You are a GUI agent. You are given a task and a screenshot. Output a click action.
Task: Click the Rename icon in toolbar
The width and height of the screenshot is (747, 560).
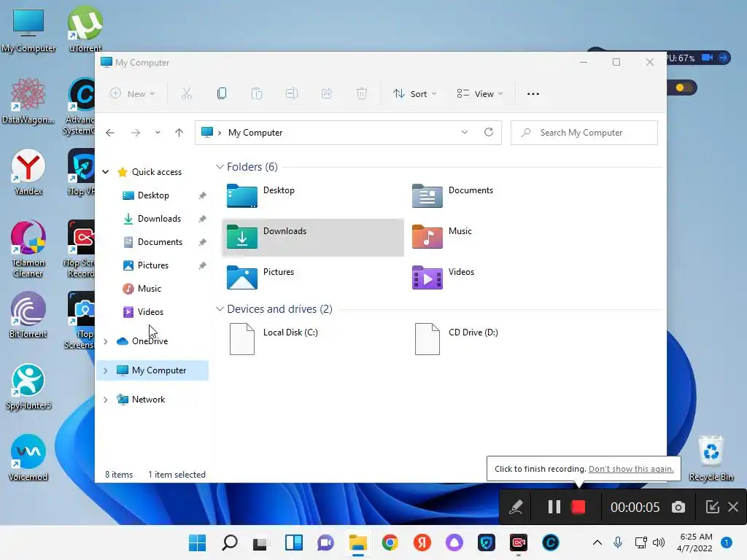click(292, 94)
